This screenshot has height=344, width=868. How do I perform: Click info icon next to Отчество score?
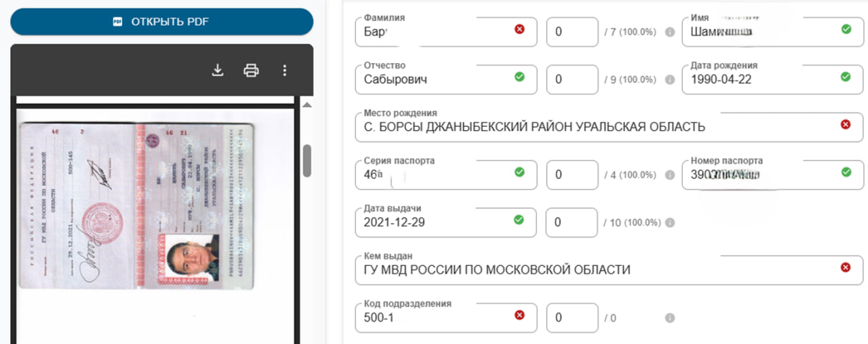pos(669,79)
